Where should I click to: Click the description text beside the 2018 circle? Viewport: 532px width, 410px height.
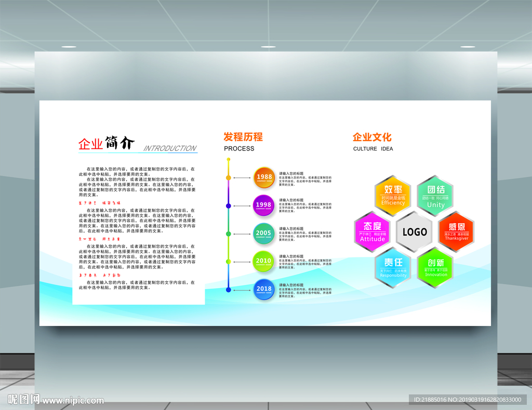(x=305, y=293)
